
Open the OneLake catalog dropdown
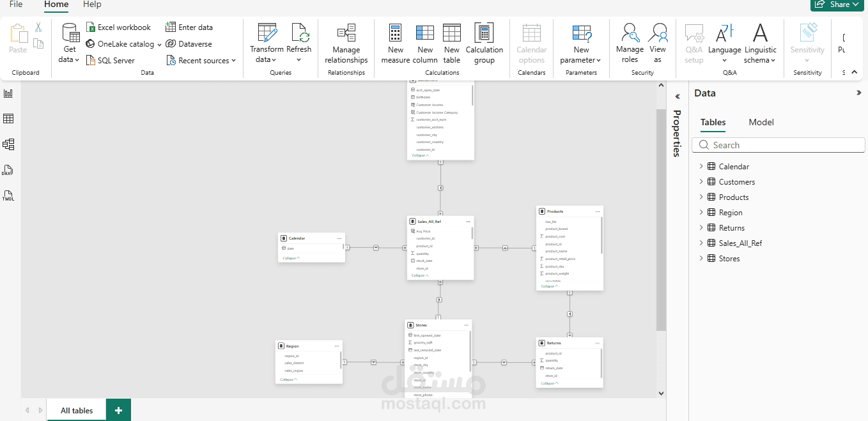[159, 45]
